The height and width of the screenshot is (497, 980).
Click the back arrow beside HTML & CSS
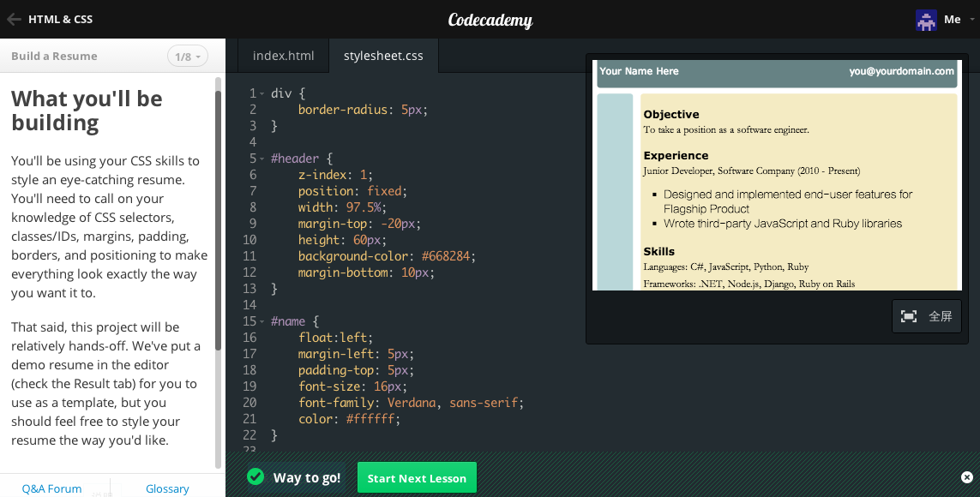click(14, 18)
